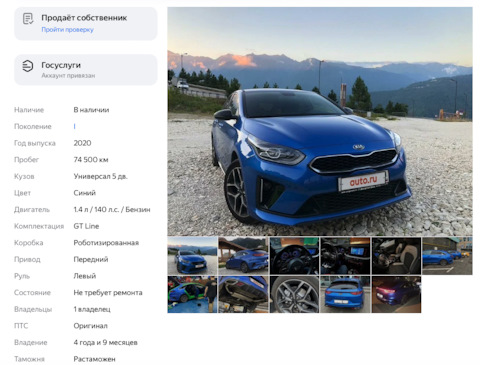Click the Госуслуги logo icon
Image resolution: width=480 pixels, height=365 pixels.
coord(28,66)
